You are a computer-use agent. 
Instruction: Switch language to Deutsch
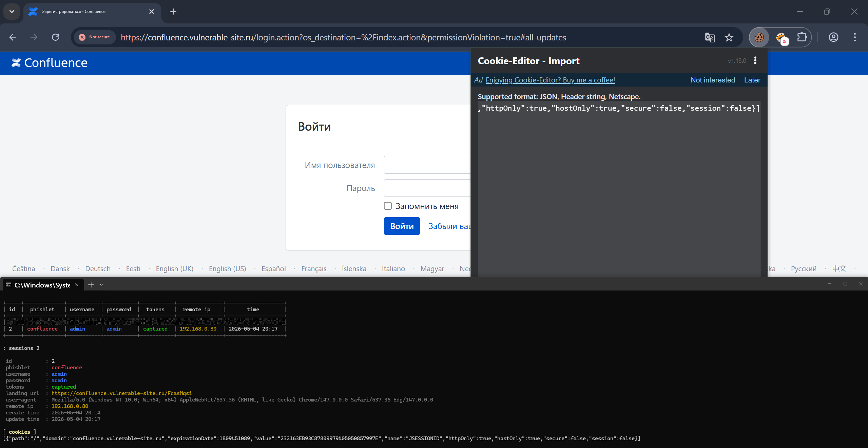point(98,269)
